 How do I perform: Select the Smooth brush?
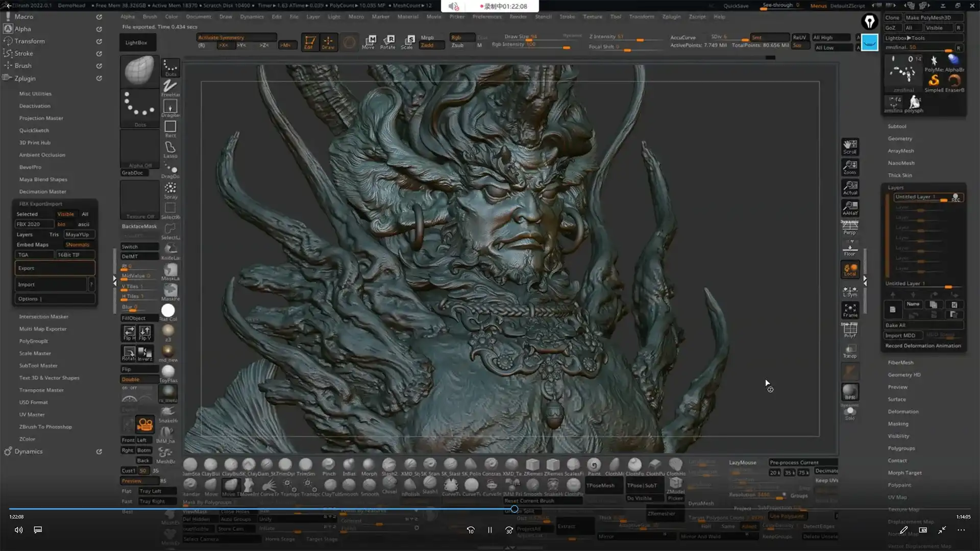(x=369, y=486)
